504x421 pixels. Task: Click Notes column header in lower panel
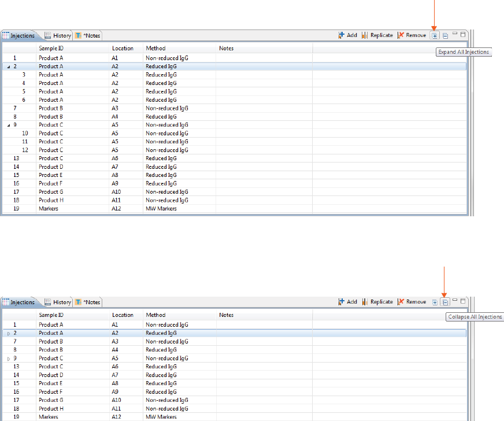coord(264,315)
